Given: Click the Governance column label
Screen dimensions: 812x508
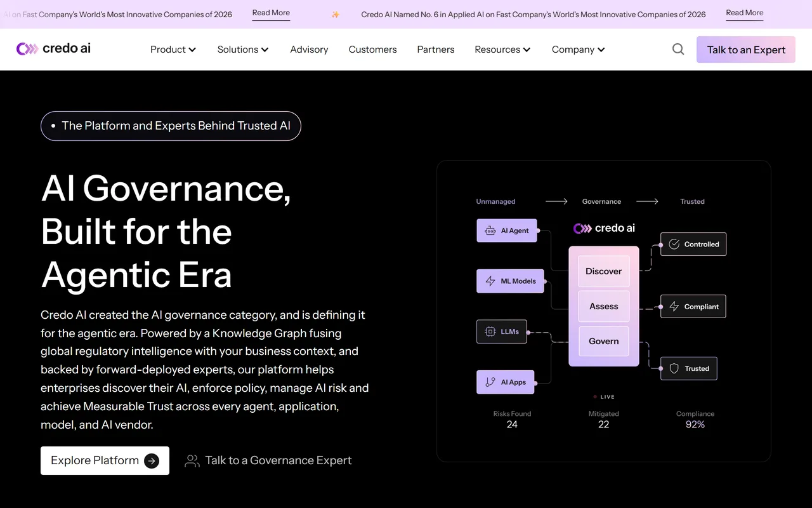Looking at the screenshot, I should pos(602,202).
